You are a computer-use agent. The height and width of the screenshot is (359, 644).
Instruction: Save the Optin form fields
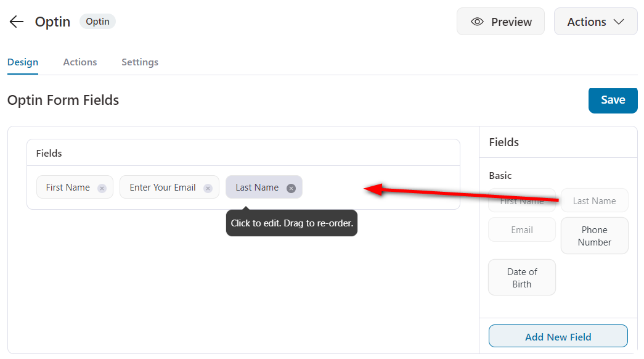613,100
